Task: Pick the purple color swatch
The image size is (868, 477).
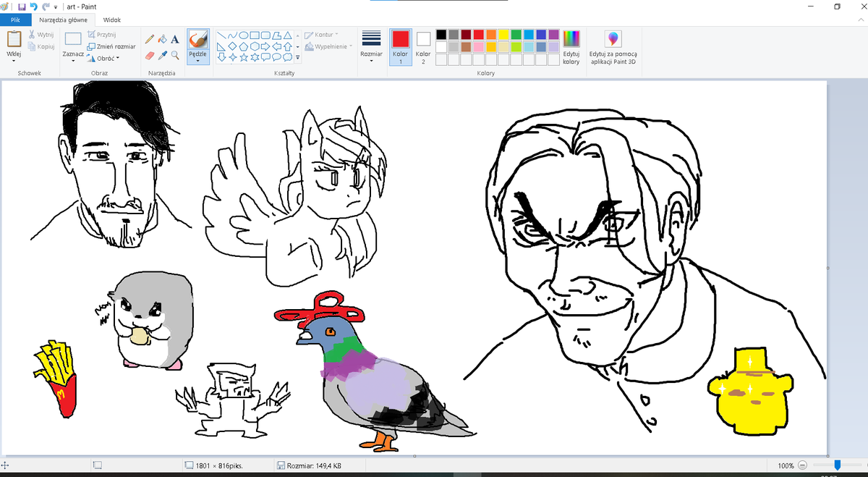Action: (553, 34)
